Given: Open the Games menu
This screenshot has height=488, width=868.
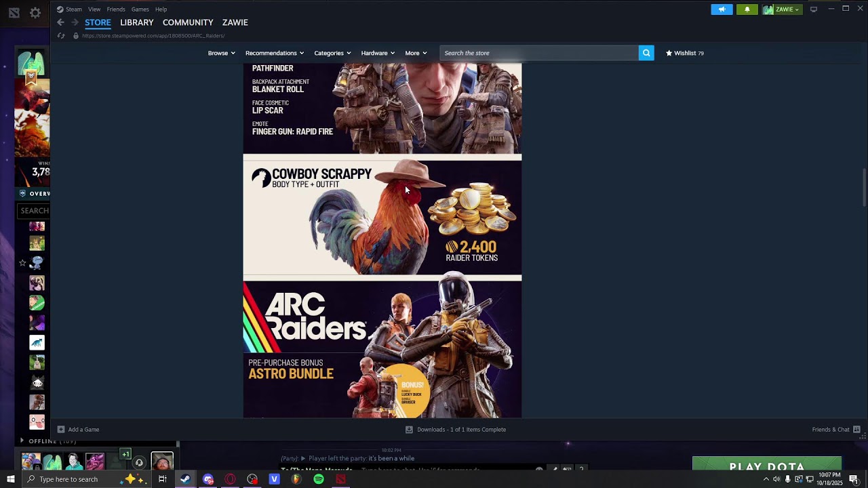Looking at the screenshot, I should point(140,9).
